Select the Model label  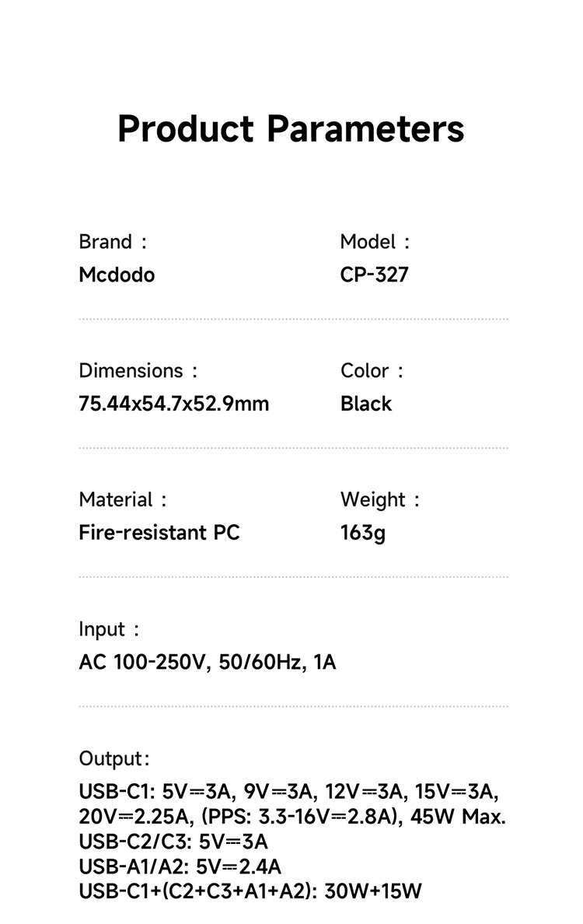point(375,242)
